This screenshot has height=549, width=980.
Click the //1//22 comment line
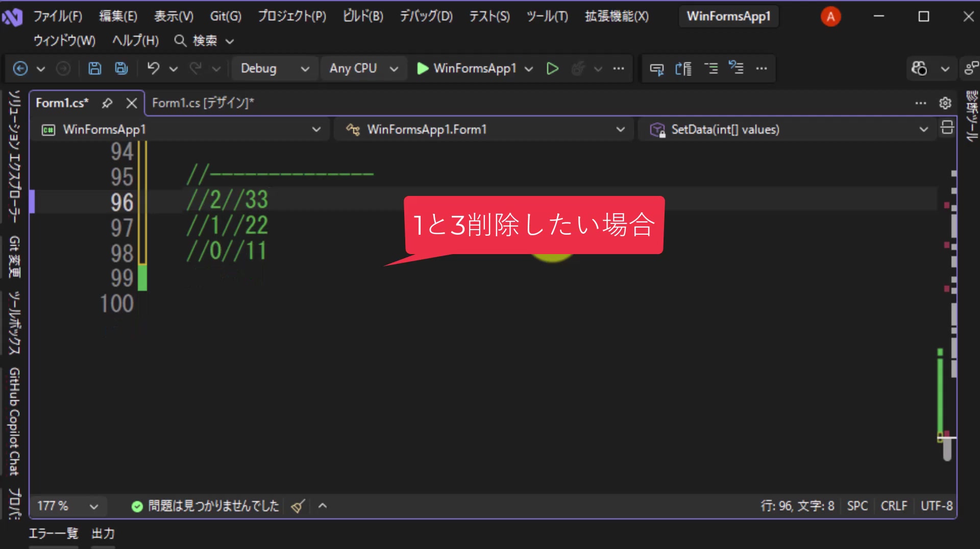point(227,225)
